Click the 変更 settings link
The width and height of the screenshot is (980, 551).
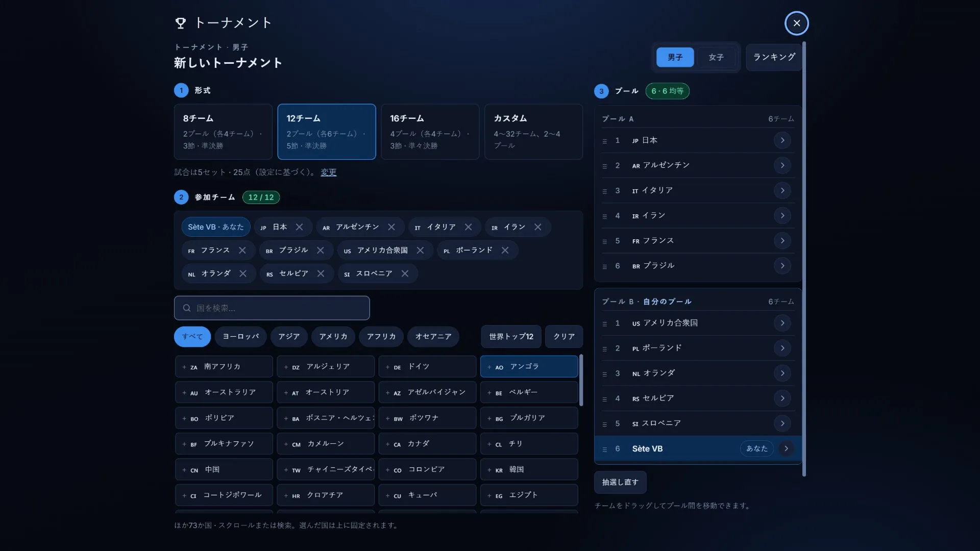click(328, 172)
